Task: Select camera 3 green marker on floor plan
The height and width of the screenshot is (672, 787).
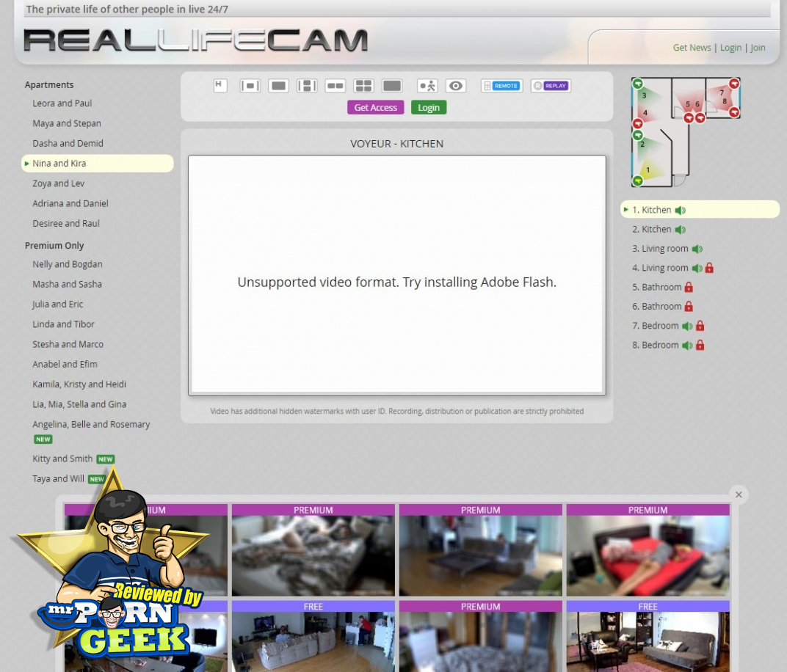Action: coord(637,83)
